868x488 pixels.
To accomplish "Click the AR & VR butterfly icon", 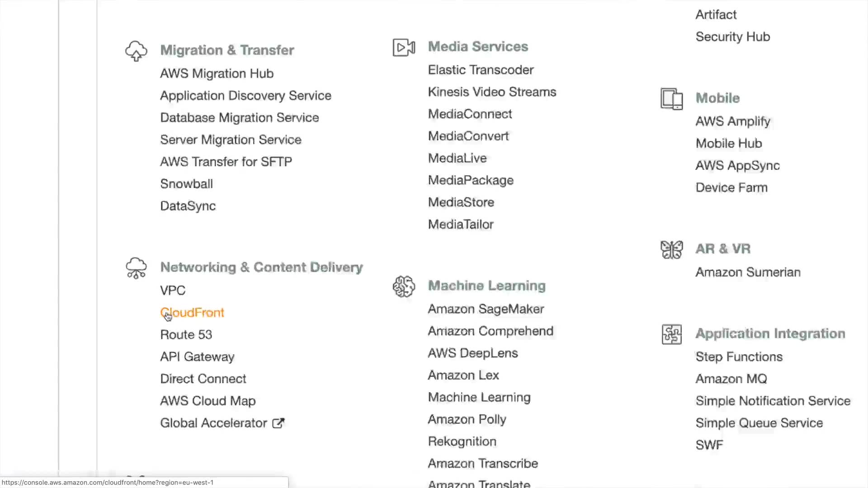I will [x=671, y=249].
